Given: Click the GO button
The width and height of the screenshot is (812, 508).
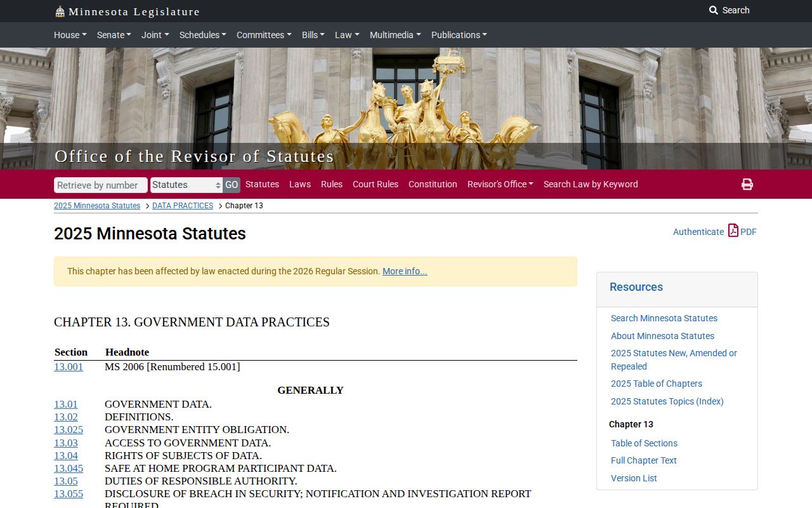Looking at the screenshot, I should click(232, 185).
